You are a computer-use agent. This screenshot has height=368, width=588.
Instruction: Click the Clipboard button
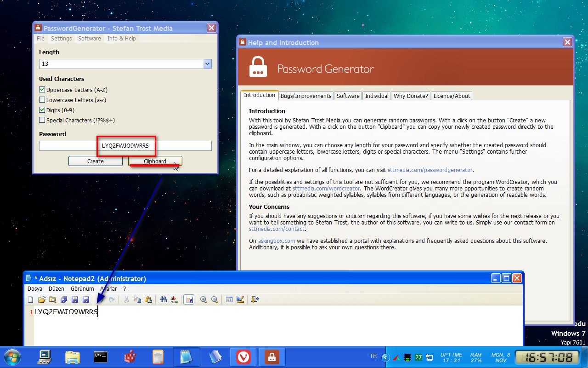pos(155,161)
